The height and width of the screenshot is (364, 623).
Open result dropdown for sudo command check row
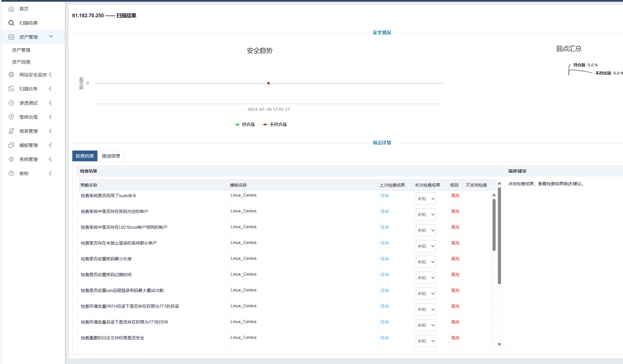point(426,199)
